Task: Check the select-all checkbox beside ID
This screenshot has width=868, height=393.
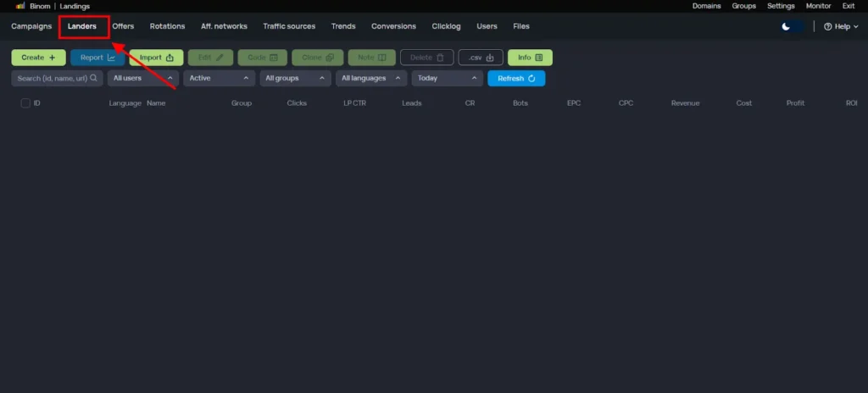Action: click(x=25, y=103)
